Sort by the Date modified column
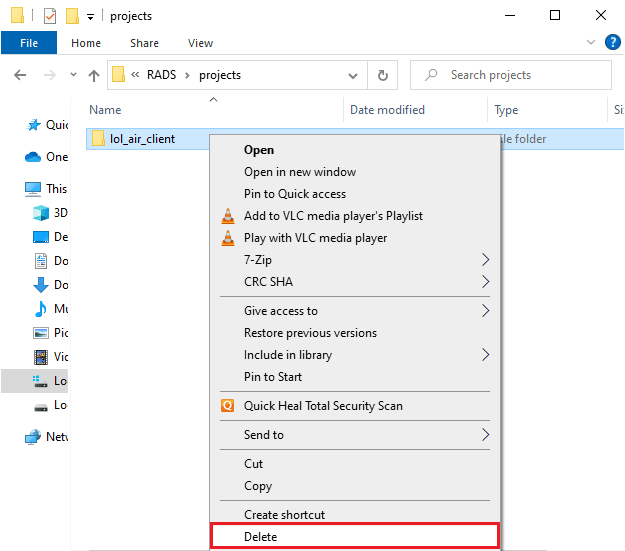 387,110
